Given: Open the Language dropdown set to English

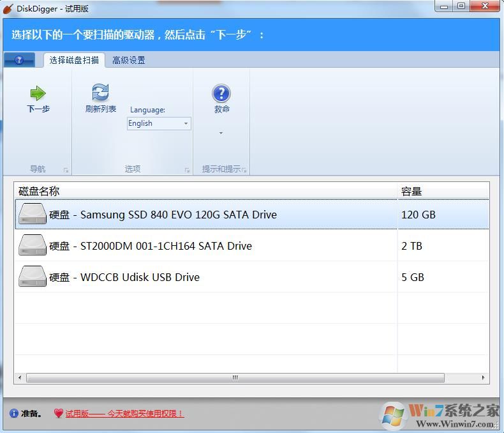Looking at the screenshot, I should 159,123.
